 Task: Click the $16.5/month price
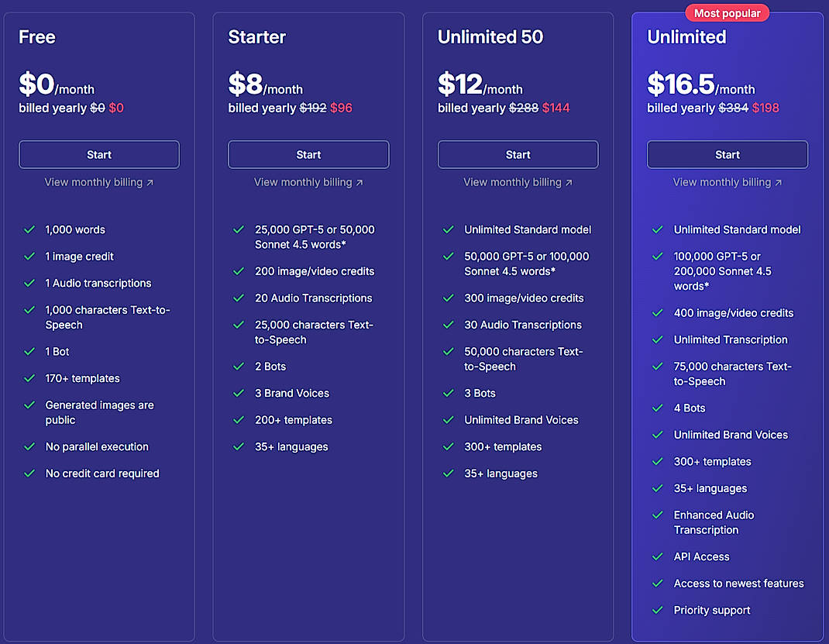pyautogui.click(x=701, y=84)
